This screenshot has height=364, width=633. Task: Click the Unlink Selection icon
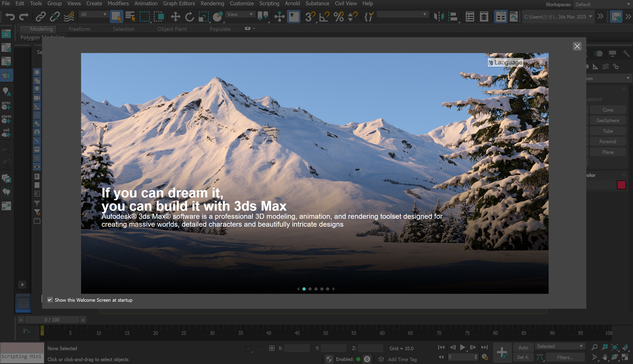point(55,17)
